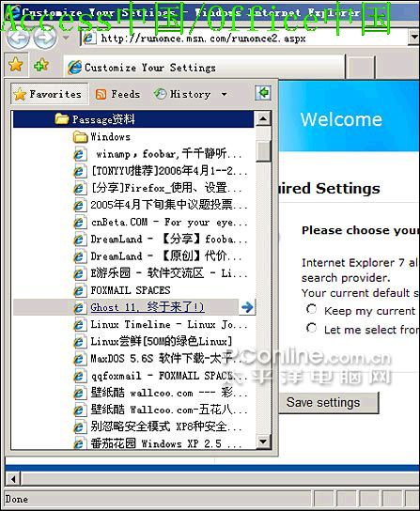This screenshot has width=420, height=511.
Task: Click the browser Forward arrow button
Action: [45, 39]
